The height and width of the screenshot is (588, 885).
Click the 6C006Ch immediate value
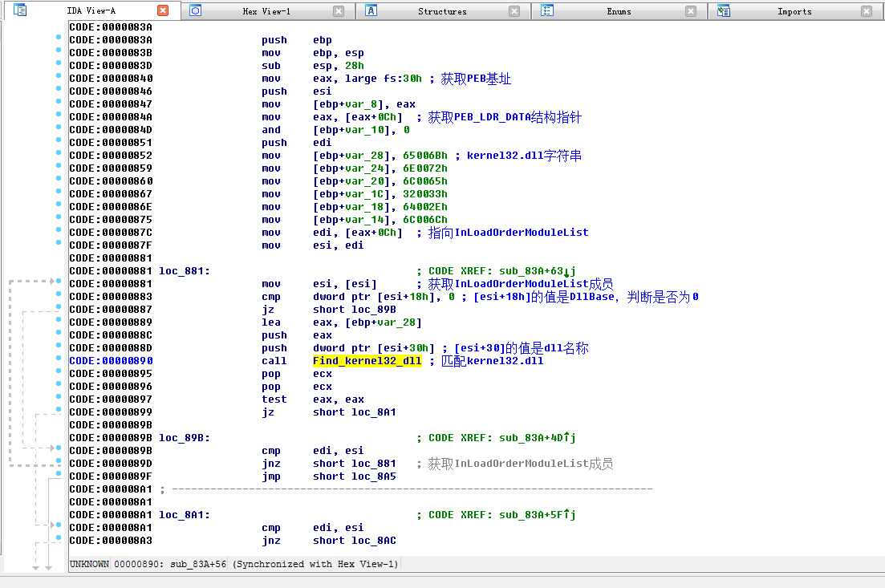425,220
